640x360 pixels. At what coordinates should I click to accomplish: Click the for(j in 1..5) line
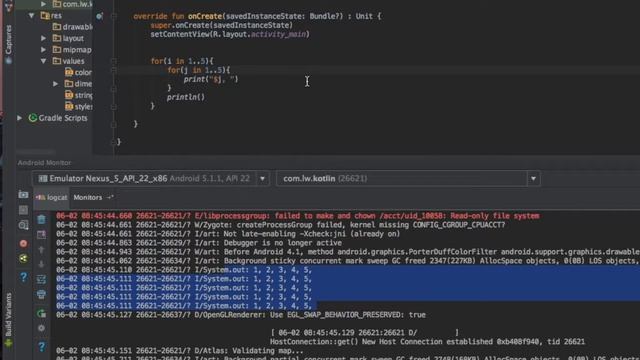pos(198,70)
